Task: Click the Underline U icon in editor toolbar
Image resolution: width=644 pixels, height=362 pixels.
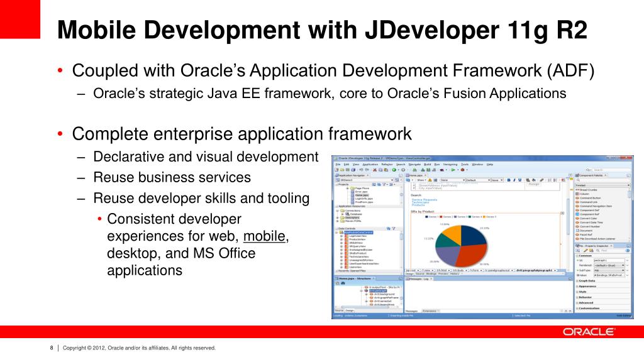Action: pyautogui.click(x=520, y=180)
